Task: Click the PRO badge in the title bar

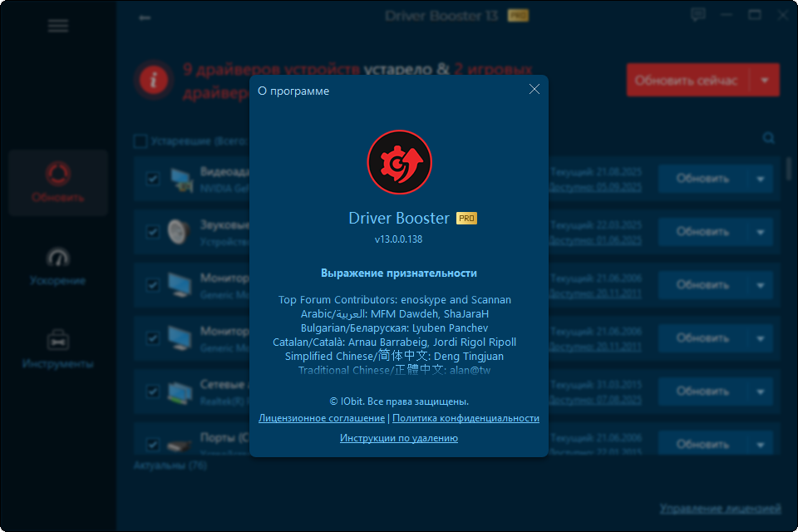Action: click(x=518, y=16)
